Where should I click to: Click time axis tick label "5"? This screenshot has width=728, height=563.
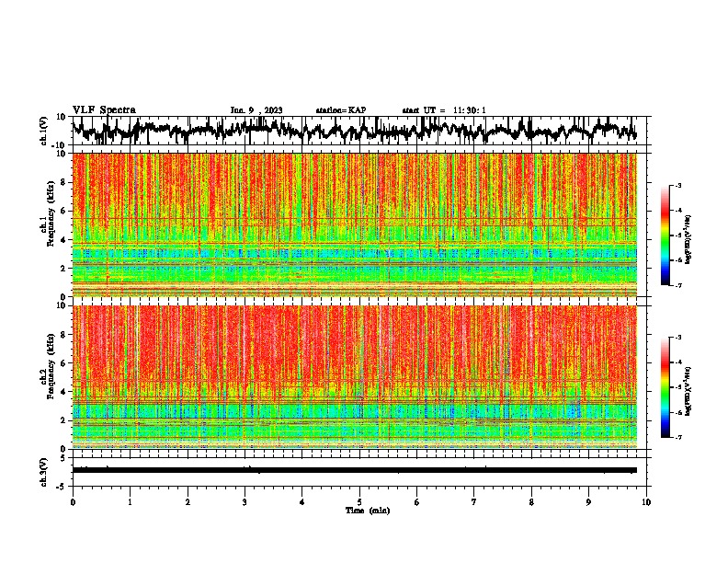pyautogui.click(x=359, y=502)
